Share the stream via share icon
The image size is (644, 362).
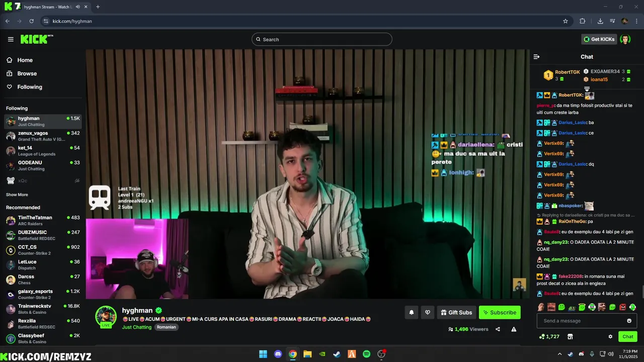point(498,329)
